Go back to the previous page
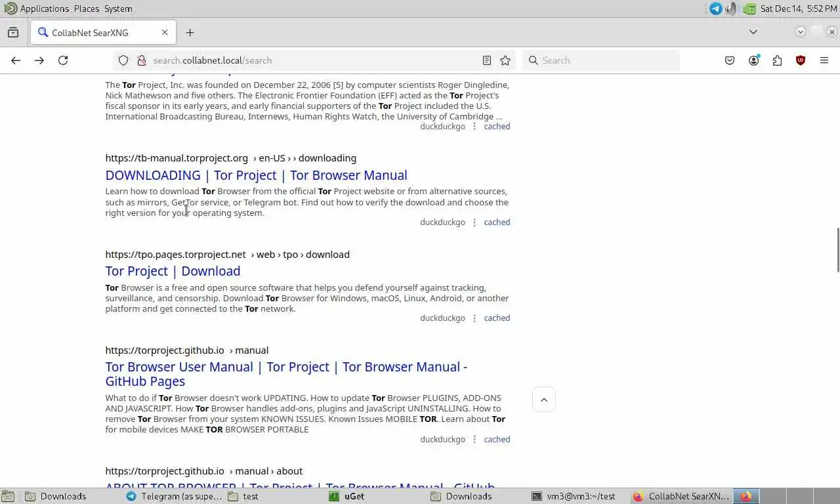Viewport: 840px width, 504px height. click(x=16, y=60)
